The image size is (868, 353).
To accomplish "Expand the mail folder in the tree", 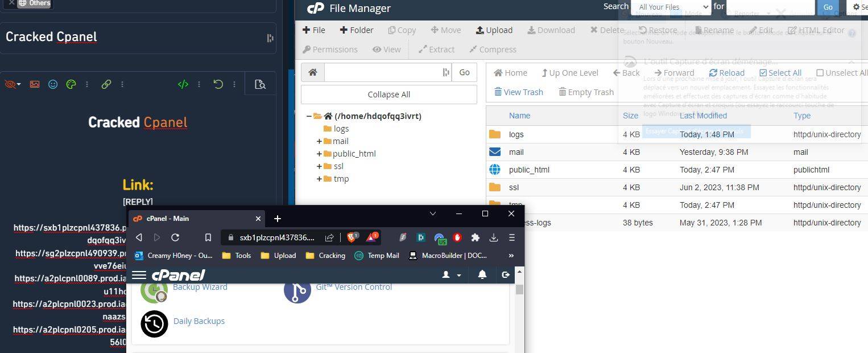I will click(320, 141).
